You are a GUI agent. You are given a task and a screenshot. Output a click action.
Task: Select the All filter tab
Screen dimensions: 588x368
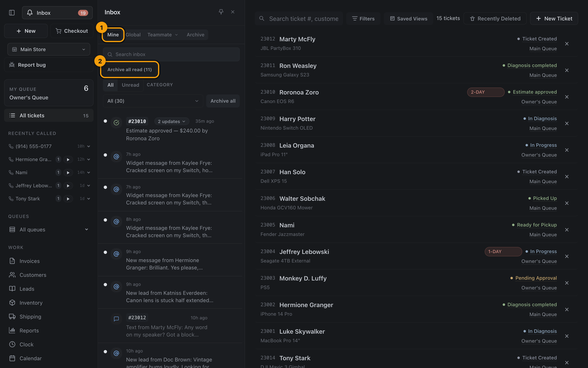click(110, 85)
